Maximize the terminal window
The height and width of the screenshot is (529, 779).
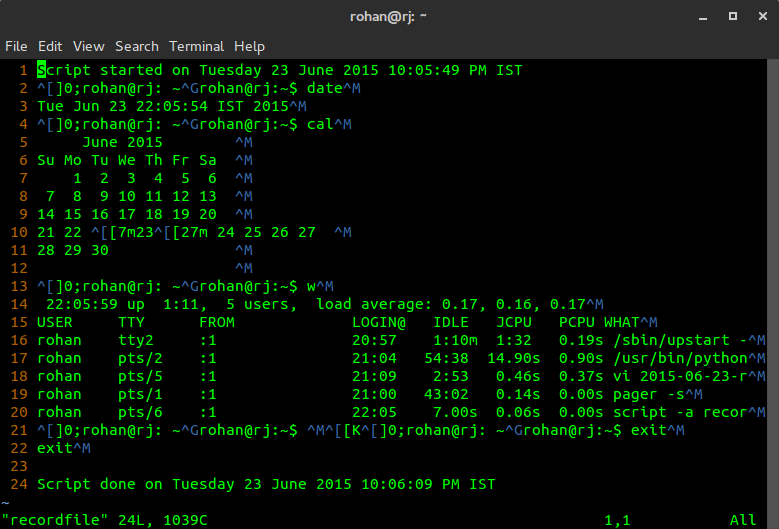(x=733, y=16)
